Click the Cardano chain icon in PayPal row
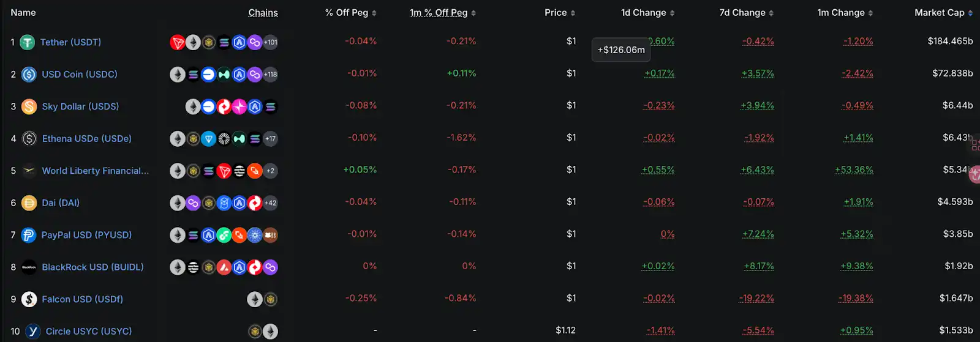980x342 pixels. tap(255, 235)
